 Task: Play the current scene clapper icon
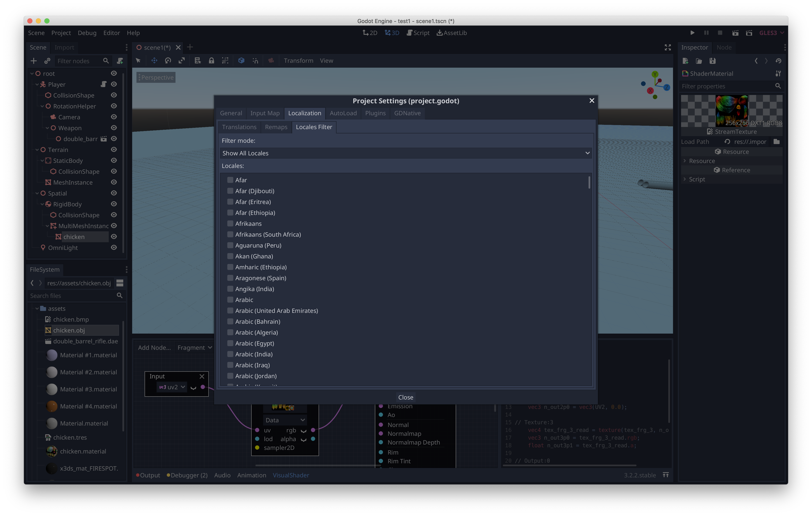tap(735, 33)
